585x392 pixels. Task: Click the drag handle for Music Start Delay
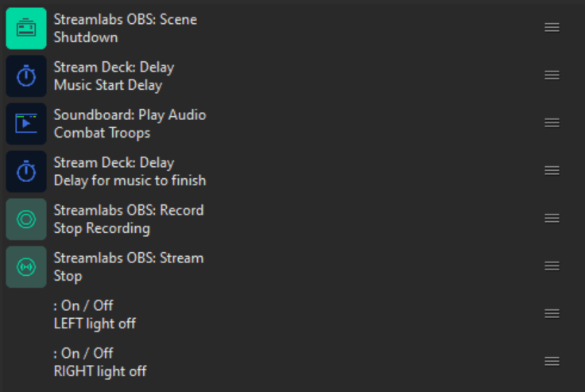(x=552, y=76)
